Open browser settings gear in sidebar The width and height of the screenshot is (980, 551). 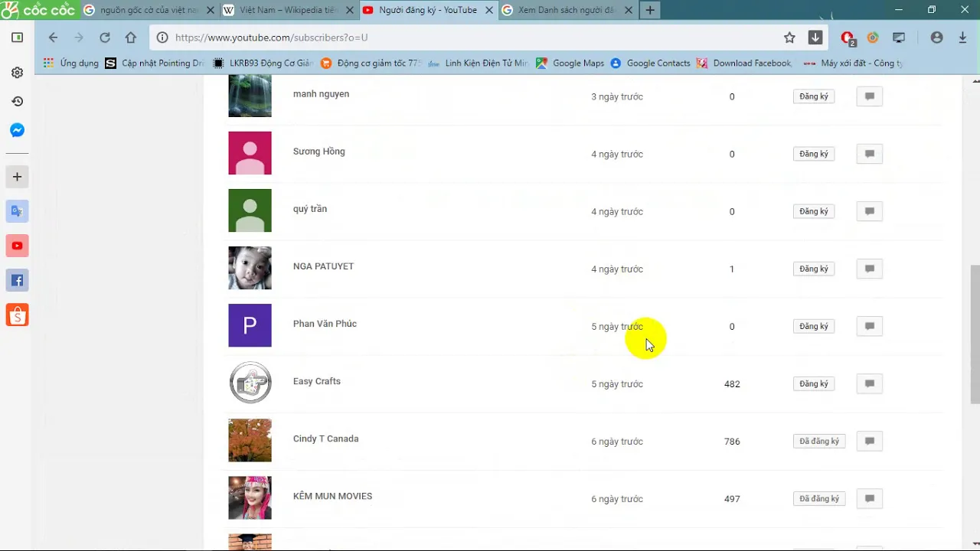tap(17, 73)
